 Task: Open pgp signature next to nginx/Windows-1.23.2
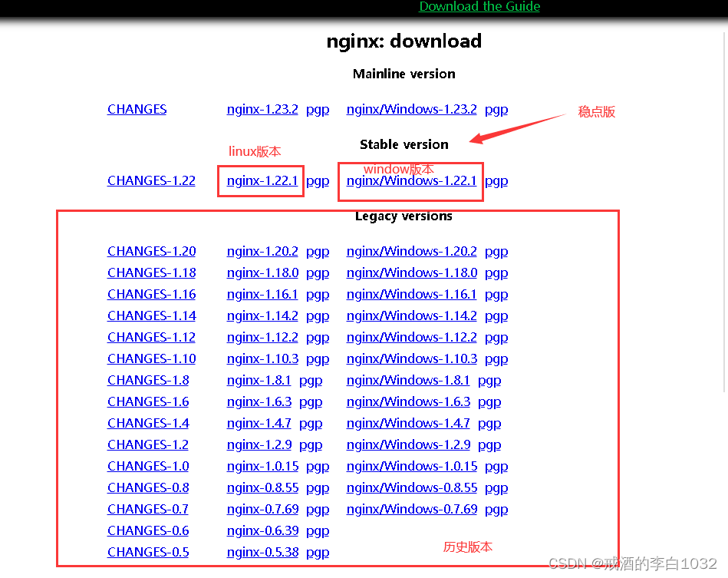496,110
